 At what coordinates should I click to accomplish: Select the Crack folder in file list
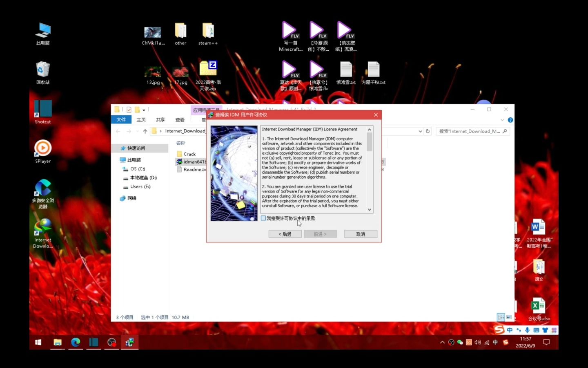click(x=189, y=154)
